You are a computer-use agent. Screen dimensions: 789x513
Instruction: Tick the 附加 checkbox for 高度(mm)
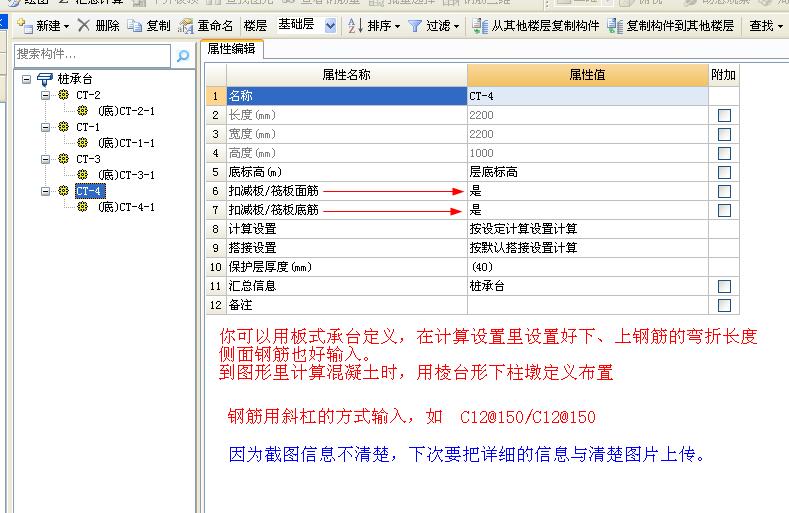pyautogui.click(x=724, y=153)
